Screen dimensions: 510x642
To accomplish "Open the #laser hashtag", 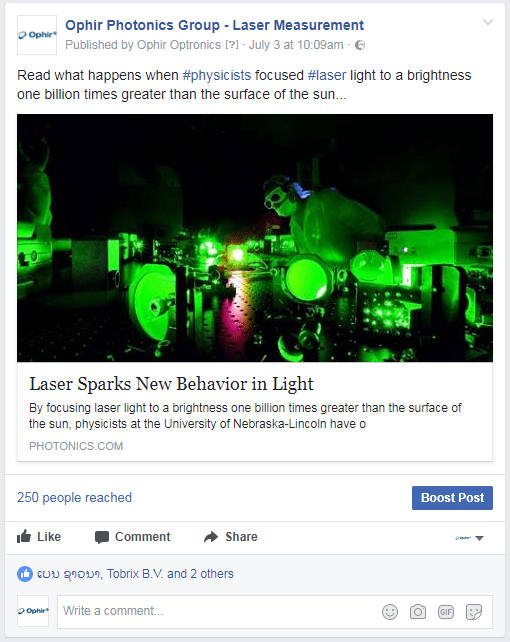I will (x=327, y=75).
